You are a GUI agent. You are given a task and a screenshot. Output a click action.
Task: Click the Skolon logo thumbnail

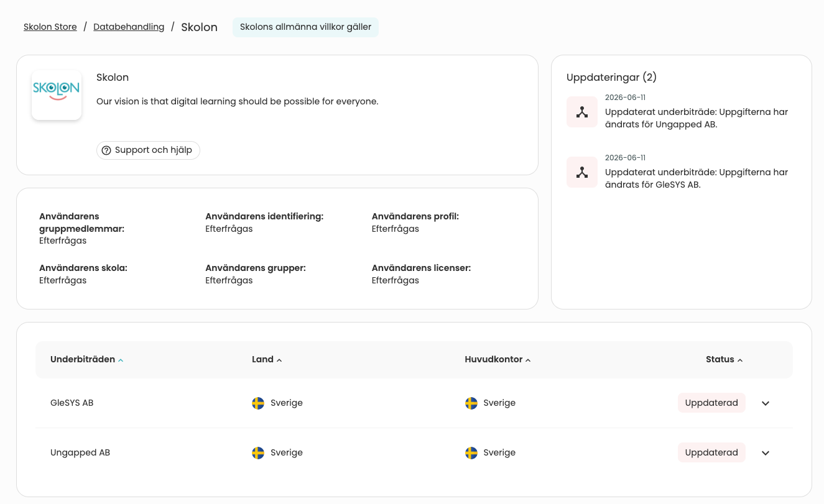pyautogui.click(x=57, y=95)
